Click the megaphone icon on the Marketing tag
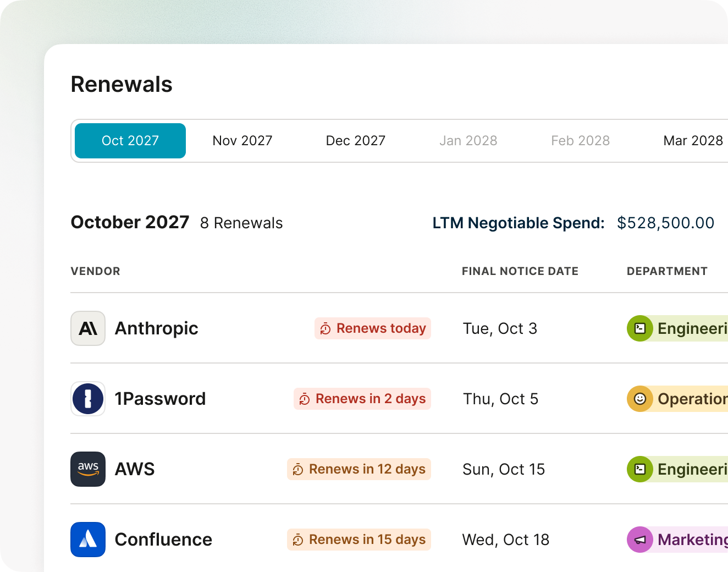 (x=640, y=540)
